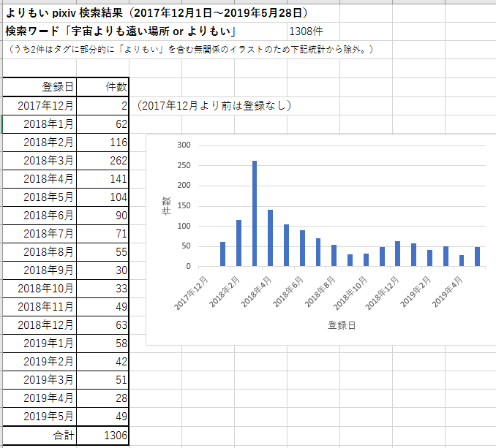Click the 300 value on chart axis
The height and width of the screenshot is (448, 496).
point(184,145)
